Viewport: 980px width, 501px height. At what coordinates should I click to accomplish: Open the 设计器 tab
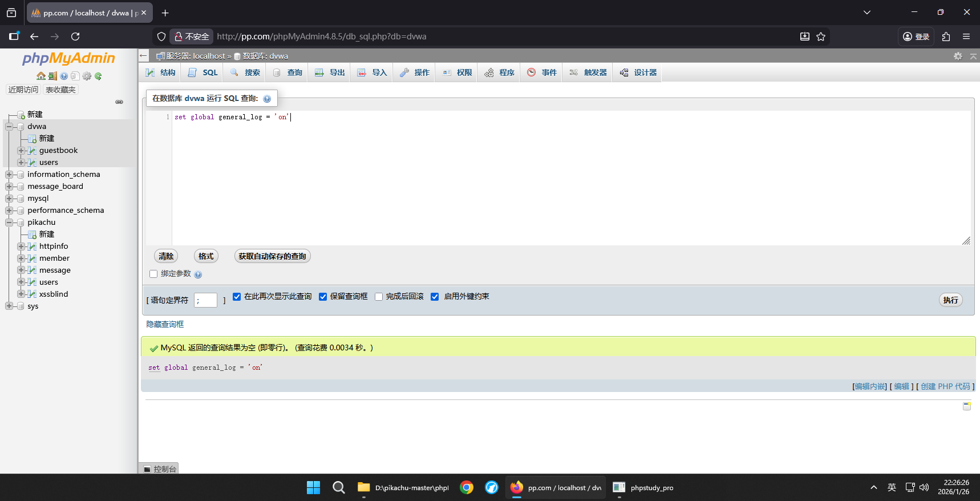click(638, 72)
